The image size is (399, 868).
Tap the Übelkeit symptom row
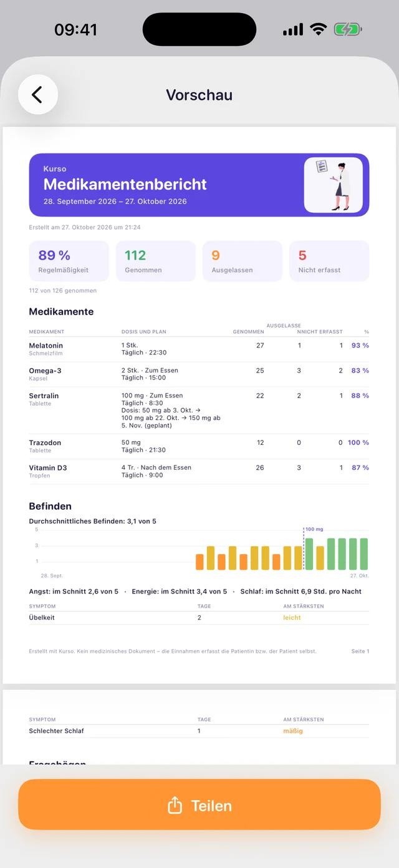pos(199,618)
